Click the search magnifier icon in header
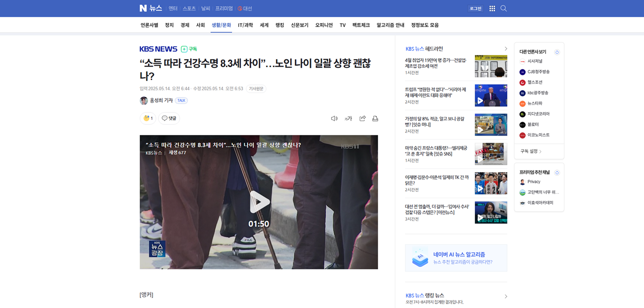Viewport: 644px width, 308px height. (x=503, y=9)
